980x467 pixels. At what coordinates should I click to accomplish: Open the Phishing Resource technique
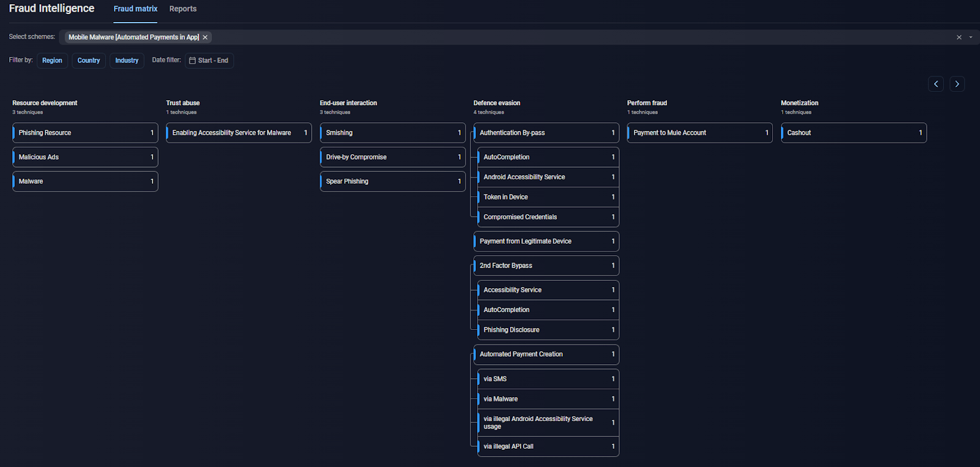pos(85,133)
